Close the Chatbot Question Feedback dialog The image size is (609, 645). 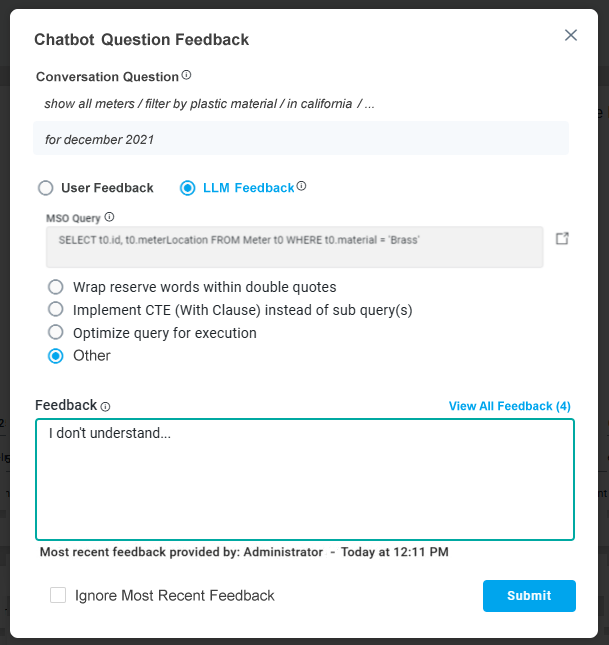[x=571, y=35]
